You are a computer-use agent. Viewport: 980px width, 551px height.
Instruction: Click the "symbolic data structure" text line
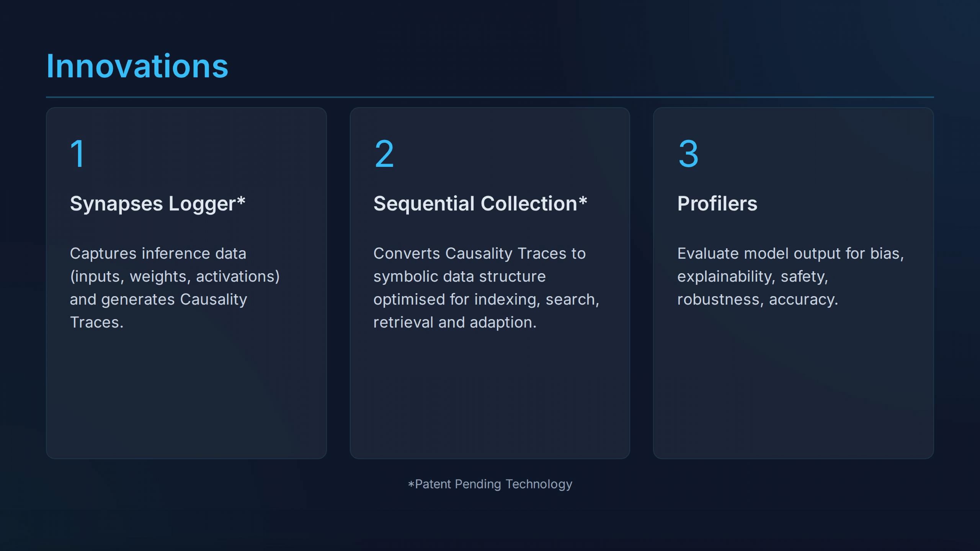tap(459, 276)
